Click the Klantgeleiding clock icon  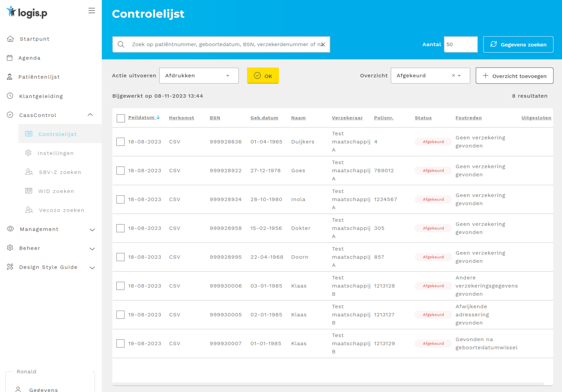pos(10,96)
